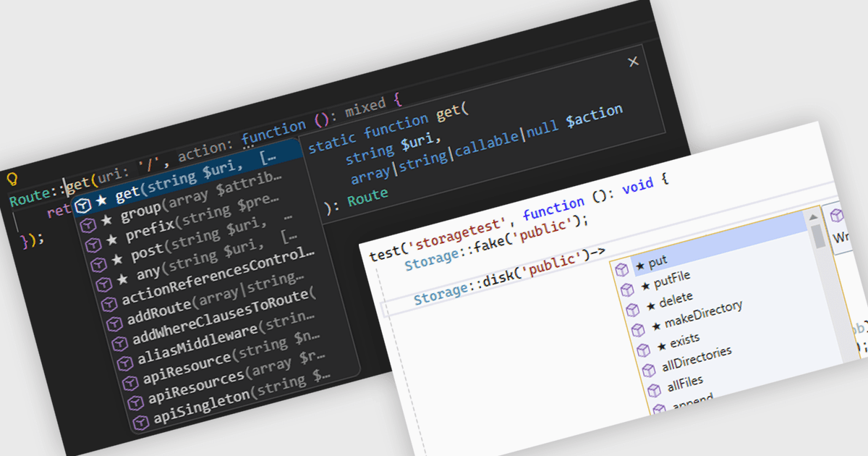This screenshot has width=868, height=456.
Task: Click the cube icon beside makeDirectory
Action: click(637, 330)
